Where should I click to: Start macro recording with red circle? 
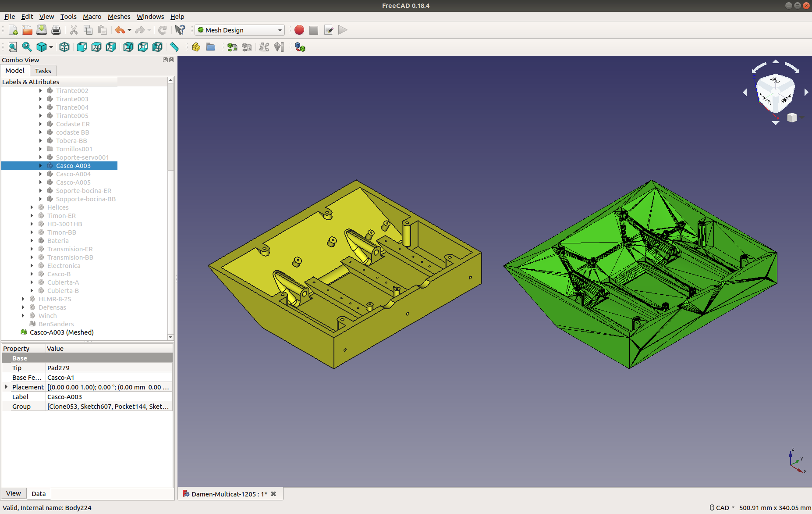pyautogui.click(x=299, y=30)
